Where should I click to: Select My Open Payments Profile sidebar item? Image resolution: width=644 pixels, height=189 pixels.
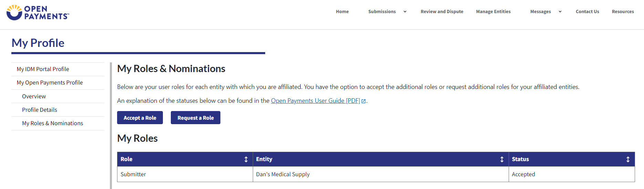[50, 83]
